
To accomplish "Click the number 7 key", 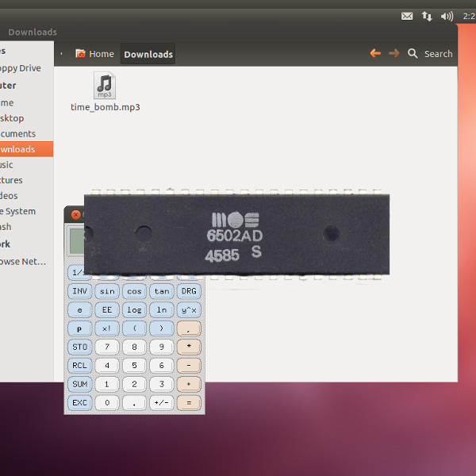I will click(107, 347).
